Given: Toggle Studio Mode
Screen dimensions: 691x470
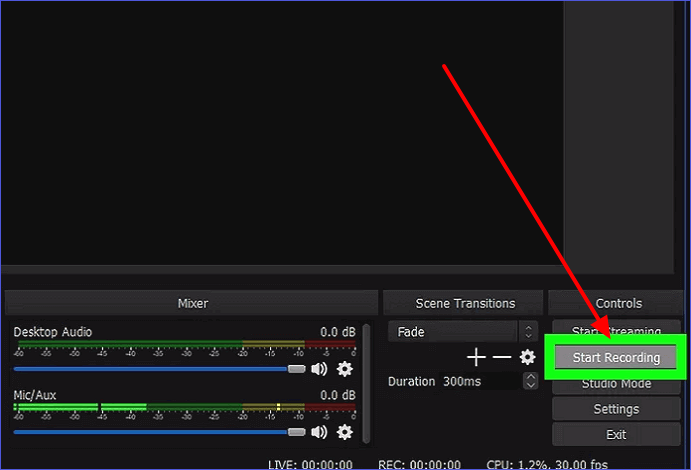Looking at the screenshot, I should [x=616, y=384].
